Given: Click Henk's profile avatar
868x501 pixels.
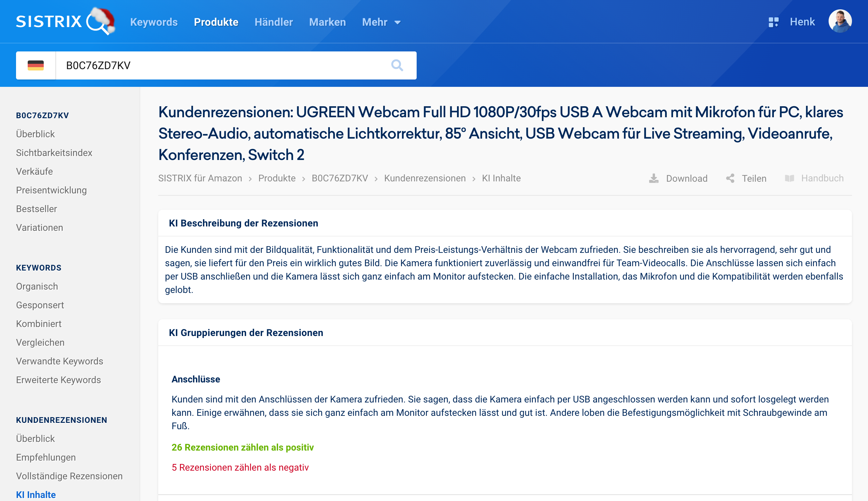Looking at the screenshot, I should (x=839, y=21).
